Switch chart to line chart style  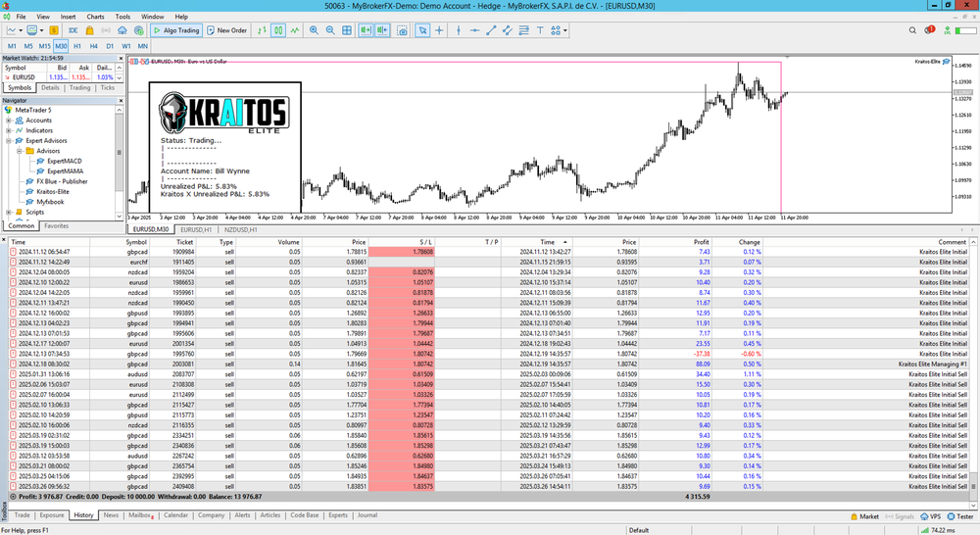(294, 30)
